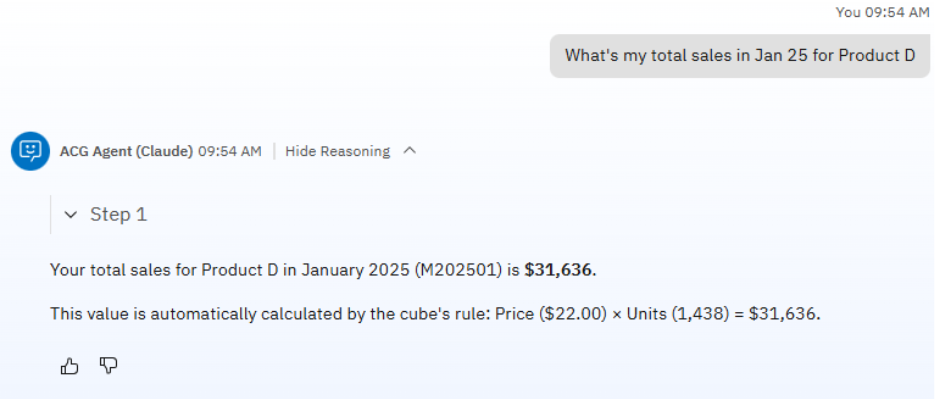937x399 pixels.
Task: Click the vertical divider beside Step 1
Action: coord(51,214)
